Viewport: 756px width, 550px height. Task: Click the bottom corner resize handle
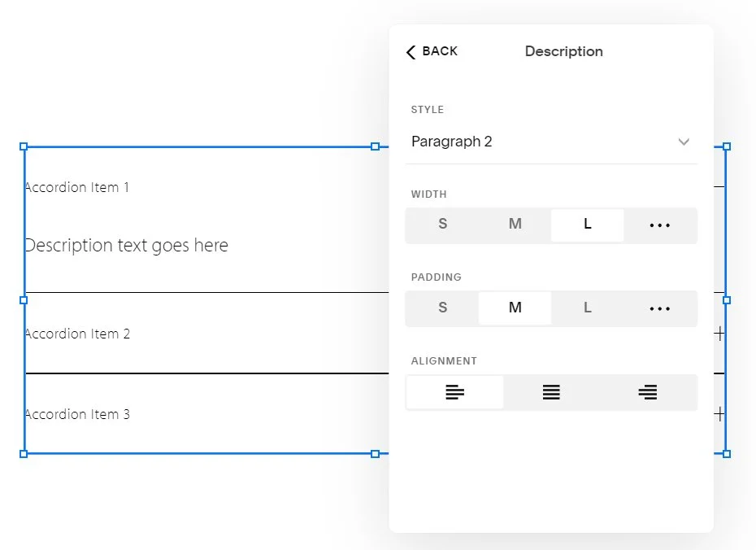point(374,455)
